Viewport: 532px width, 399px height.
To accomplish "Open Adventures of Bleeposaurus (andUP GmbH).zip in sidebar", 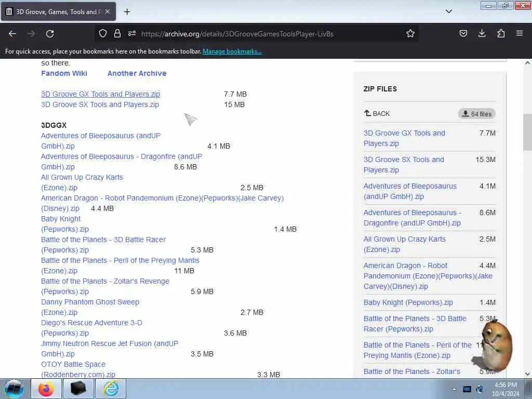I will click(410, 191).
